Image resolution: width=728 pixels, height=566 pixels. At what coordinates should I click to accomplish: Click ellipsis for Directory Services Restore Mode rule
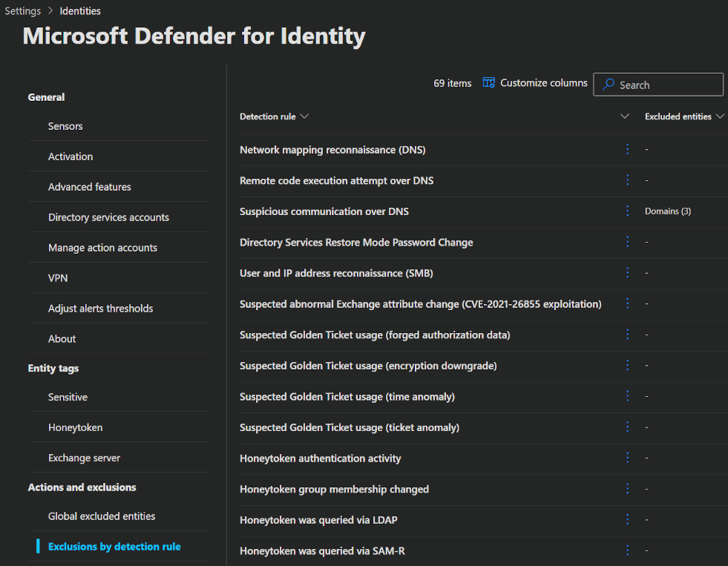tap(627, 242)
